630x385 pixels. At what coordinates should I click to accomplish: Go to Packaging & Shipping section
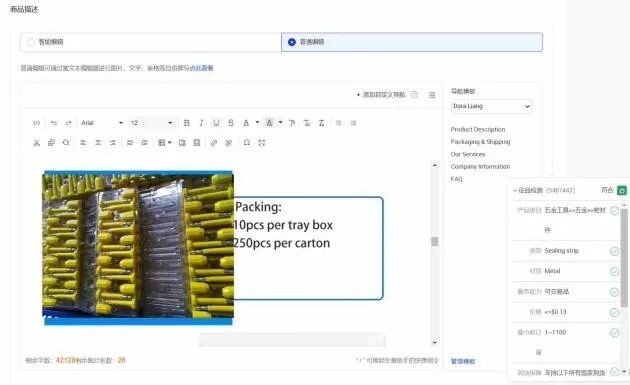click(480, 142)
